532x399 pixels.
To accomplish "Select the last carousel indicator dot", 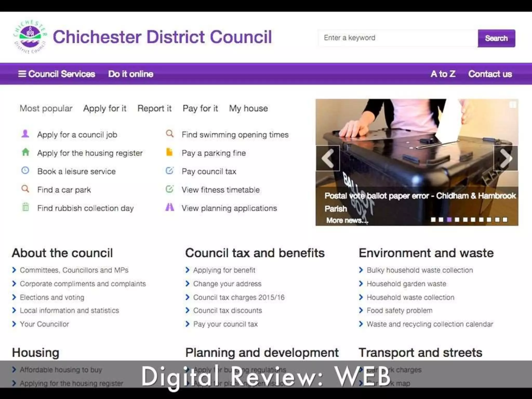I will [x=505, y=220].
